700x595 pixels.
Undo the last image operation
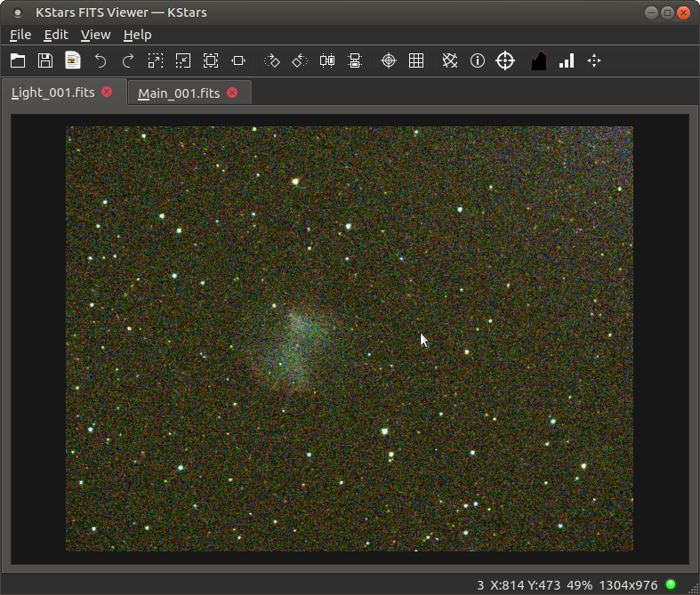coord(101,60)
